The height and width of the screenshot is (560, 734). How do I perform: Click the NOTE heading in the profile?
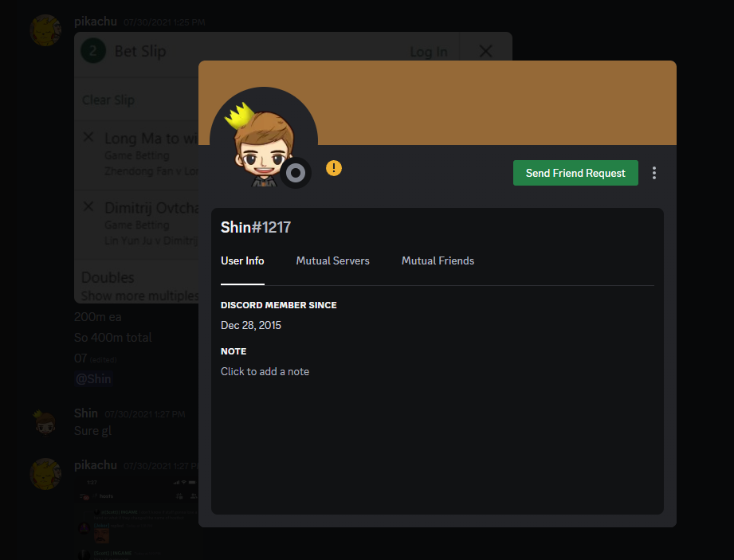tap(234, 351)
